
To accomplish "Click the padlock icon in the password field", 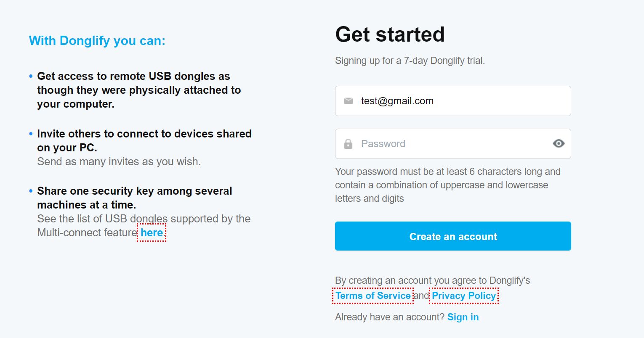I will 348,144.
